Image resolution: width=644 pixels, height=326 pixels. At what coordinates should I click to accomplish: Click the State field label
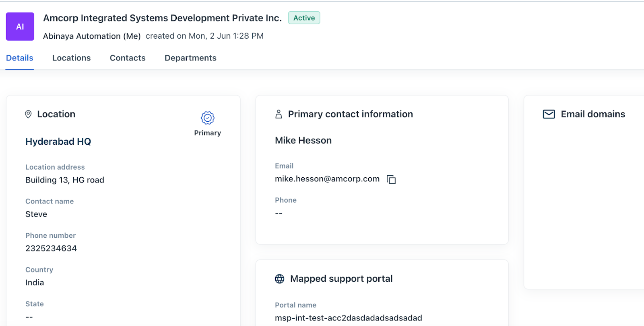pos(35,304)
